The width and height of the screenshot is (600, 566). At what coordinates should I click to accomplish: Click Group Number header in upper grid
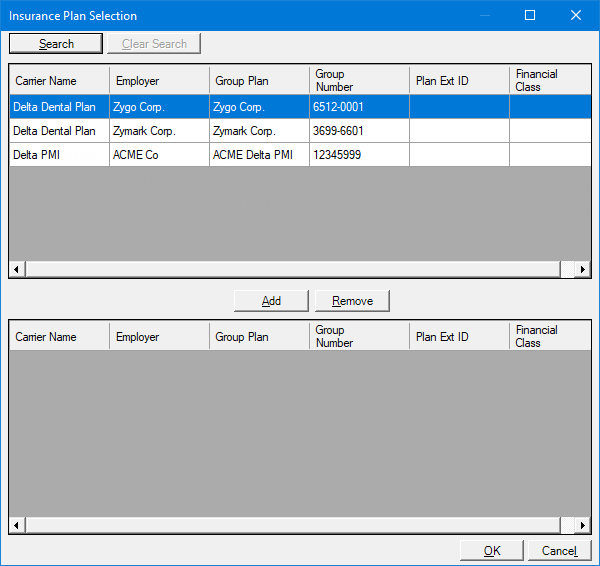point(359,80)
